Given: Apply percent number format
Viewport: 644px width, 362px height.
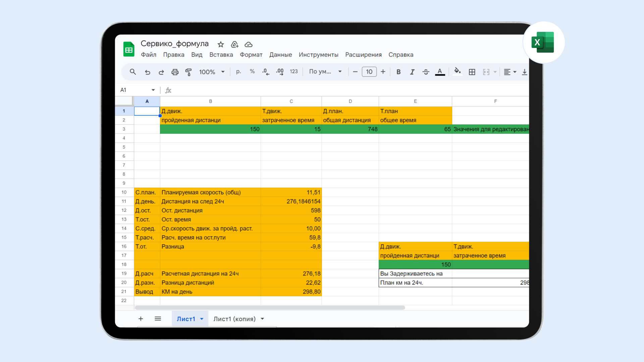Looking at the screenshot, I should pos(252,71).
